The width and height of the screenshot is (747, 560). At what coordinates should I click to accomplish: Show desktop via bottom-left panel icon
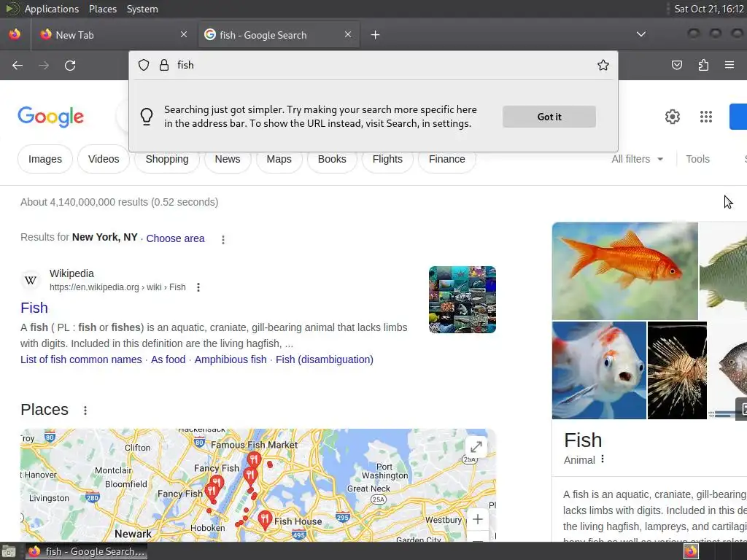[9, 551]
